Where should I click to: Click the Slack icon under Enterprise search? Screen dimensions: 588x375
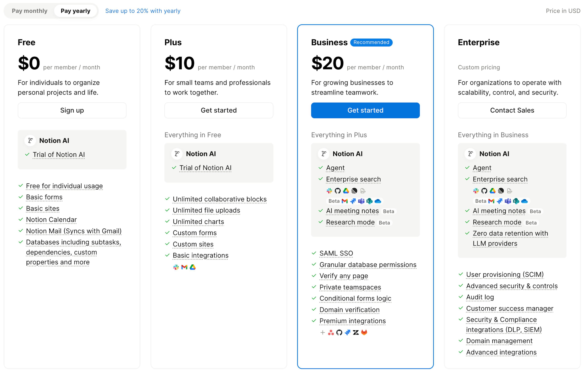(x=329, y=191)
